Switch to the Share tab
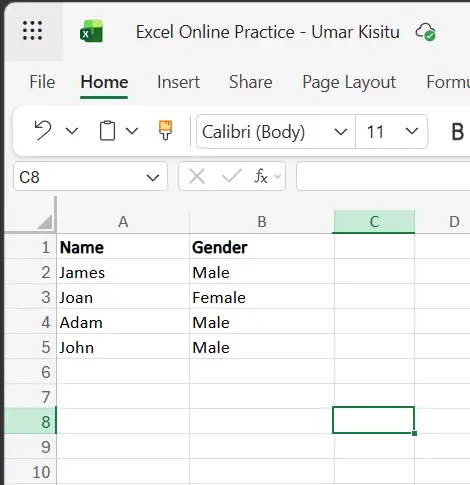 pyautogui.click(x=251, y=82)
